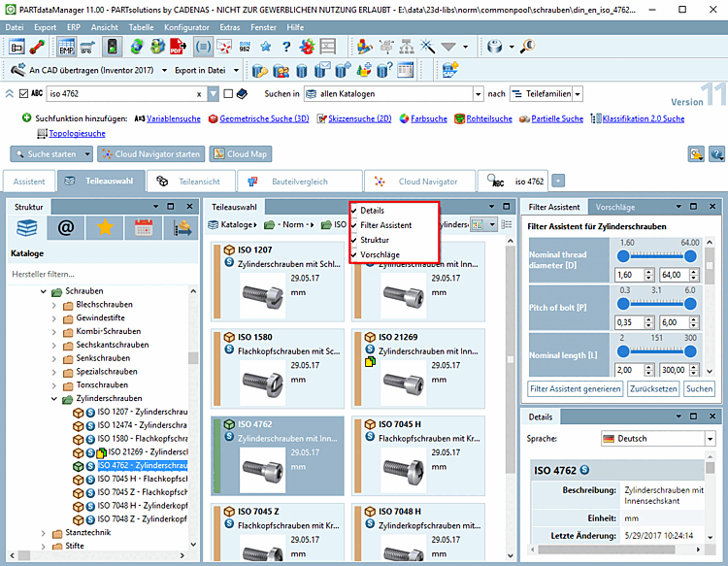Open the calendar history icon in Struktur
This screenshot has height=566, width=728.
pyautogui.click(x=143, y=229)
